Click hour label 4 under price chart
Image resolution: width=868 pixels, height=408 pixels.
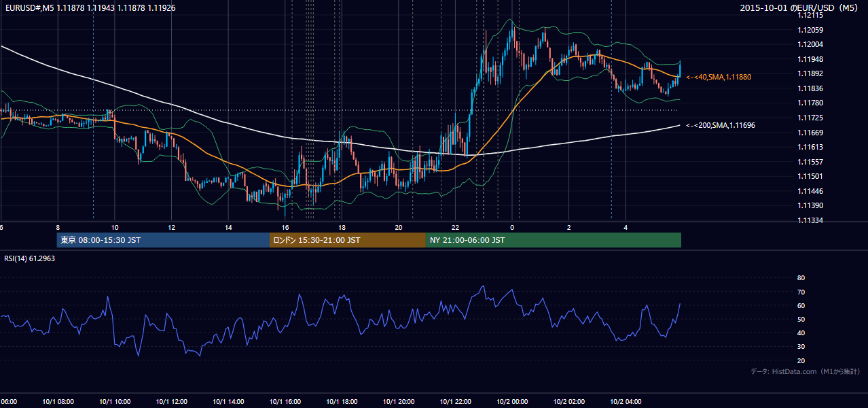(626, 228)
